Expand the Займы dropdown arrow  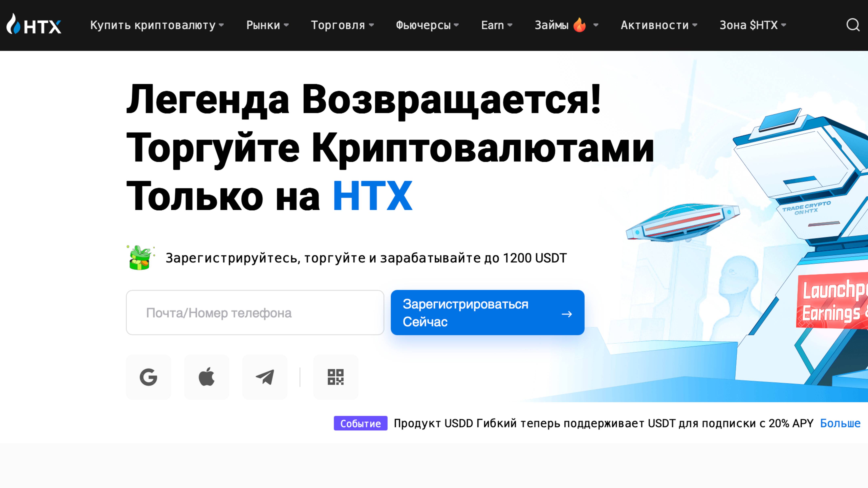[596, 25]
